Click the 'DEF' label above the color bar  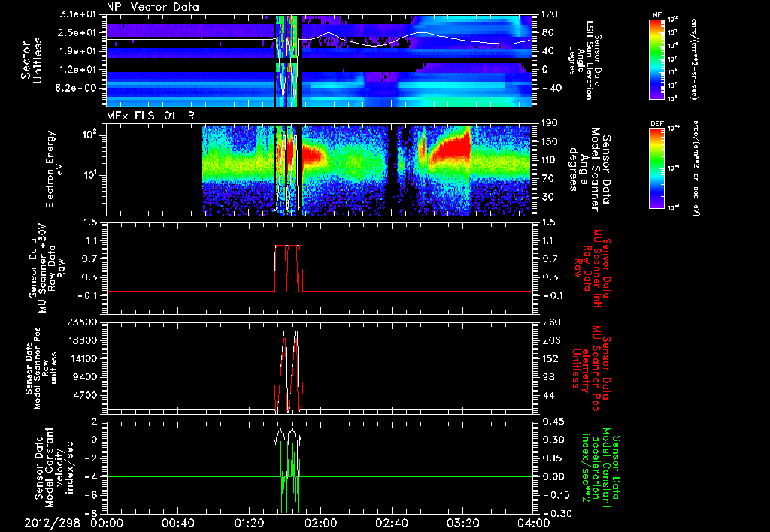click(x=657, y=124)
